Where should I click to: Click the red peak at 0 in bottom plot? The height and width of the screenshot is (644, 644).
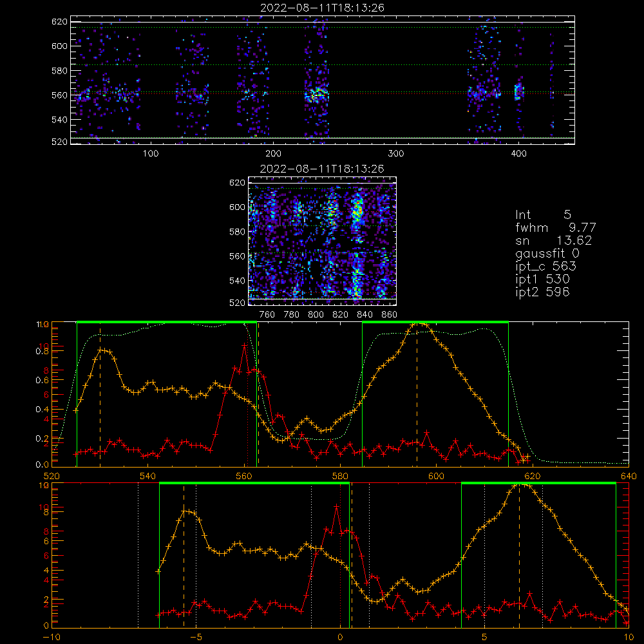(336, 507)
